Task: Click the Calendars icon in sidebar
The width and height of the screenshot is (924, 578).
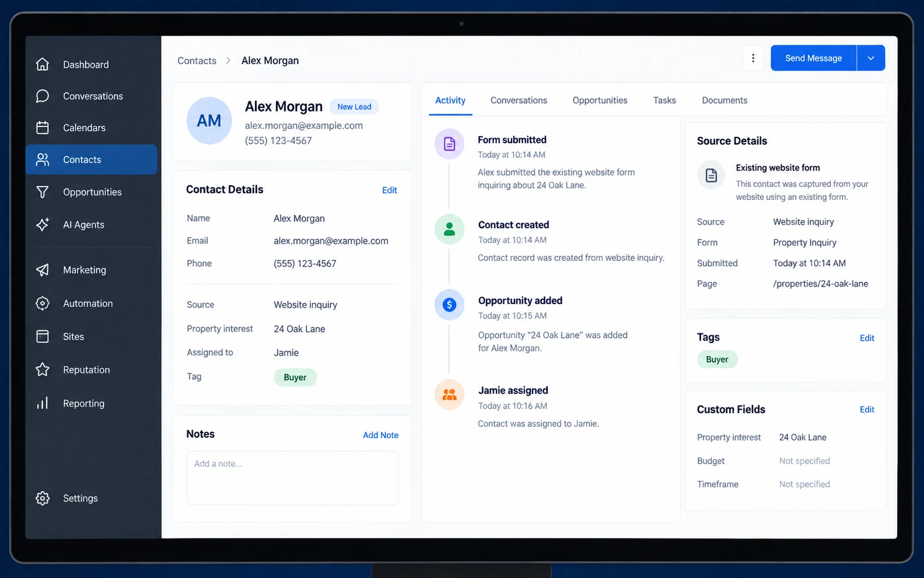Action: pos(43,128)
